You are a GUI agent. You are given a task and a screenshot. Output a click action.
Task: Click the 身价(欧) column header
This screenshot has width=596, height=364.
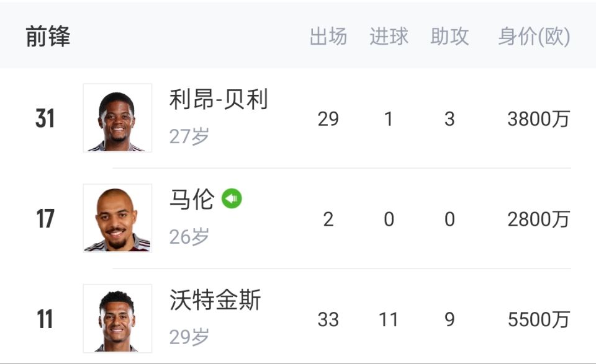[x=534, y=37]
